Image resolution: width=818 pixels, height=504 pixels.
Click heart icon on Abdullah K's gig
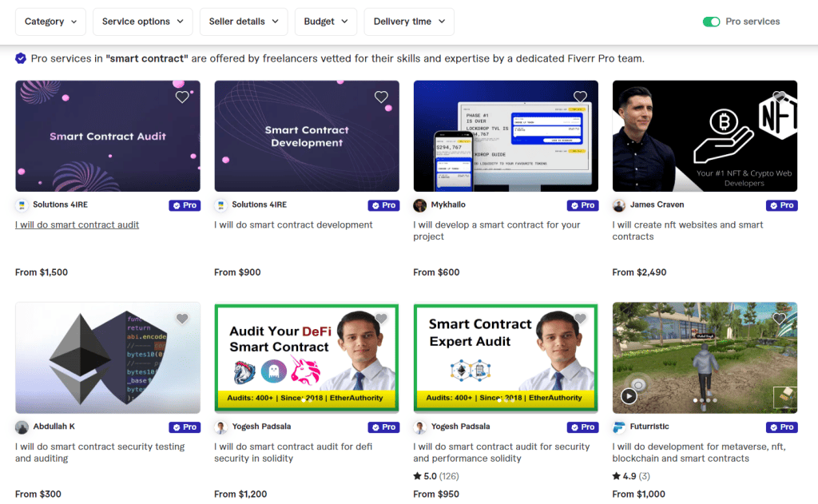click(x=182, y=319)
